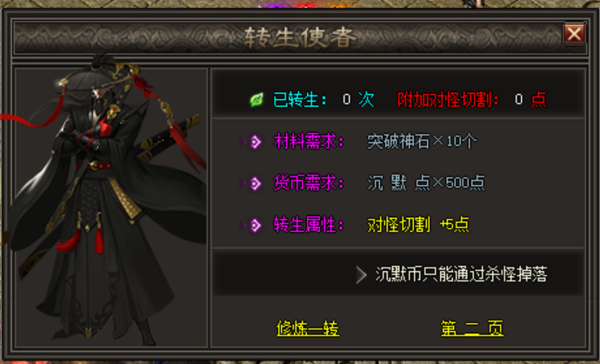Click the 材料需求 label

coord(308,142)
